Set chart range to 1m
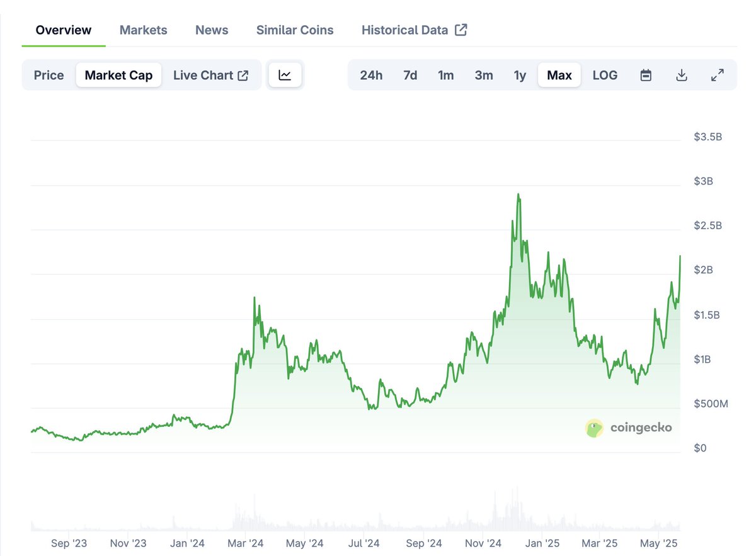This screenshot has height=556, width=756. (446, 75)
